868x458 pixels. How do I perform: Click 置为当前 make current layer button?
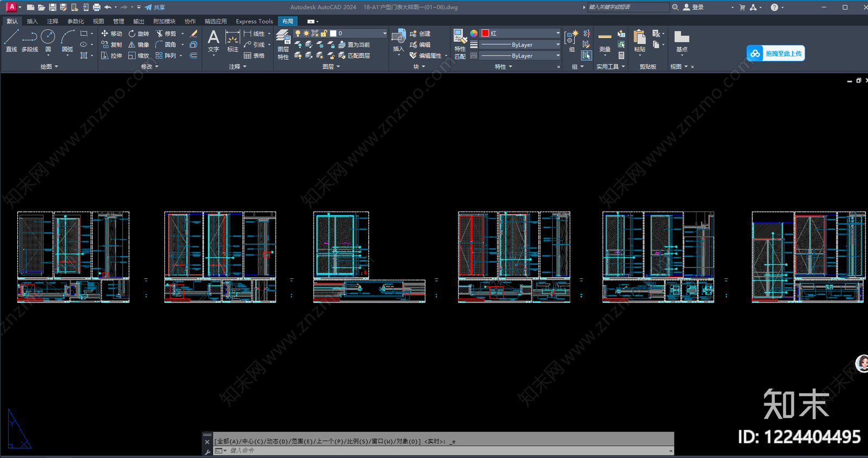tap(354, 44)
